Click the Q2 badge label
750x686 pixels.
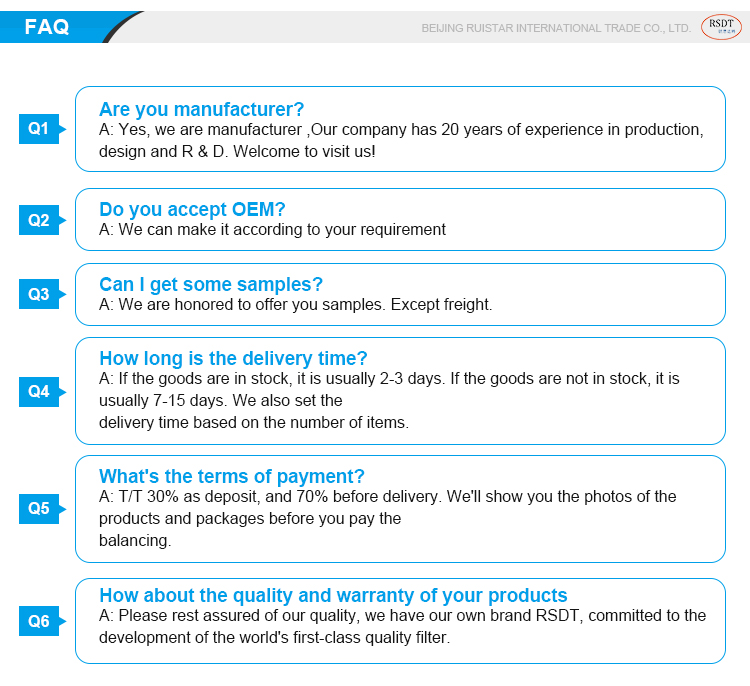(39, 220)
